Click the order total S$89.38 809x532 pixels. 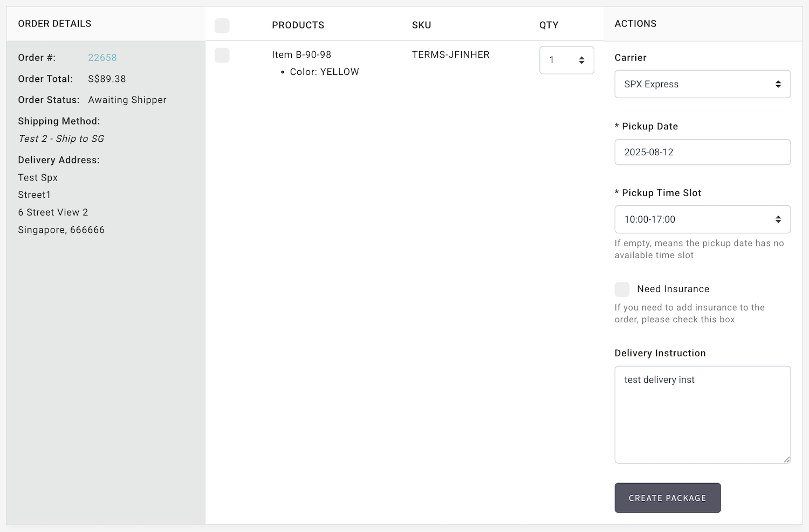(107, 79)
